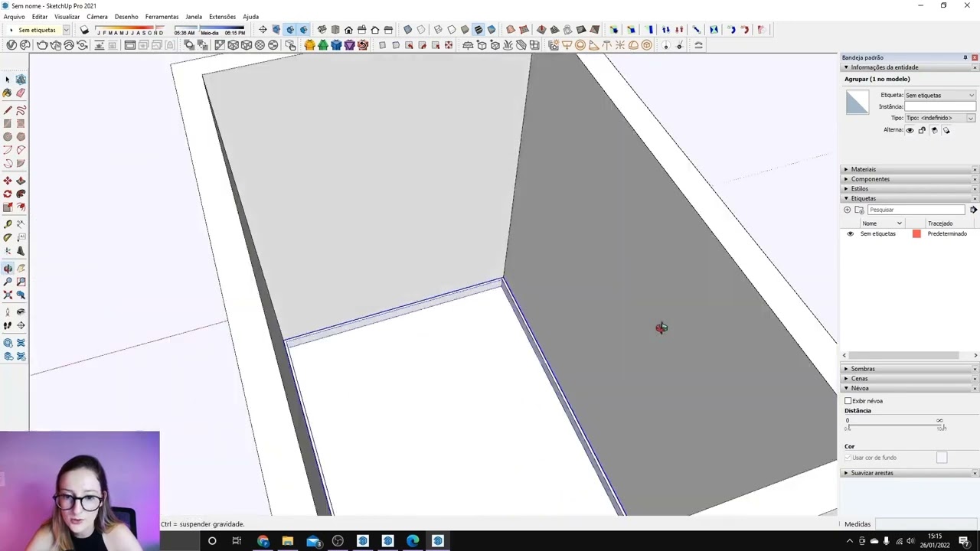Sort tags by Nome column header
Screen dimensions: 980x551
882,223
